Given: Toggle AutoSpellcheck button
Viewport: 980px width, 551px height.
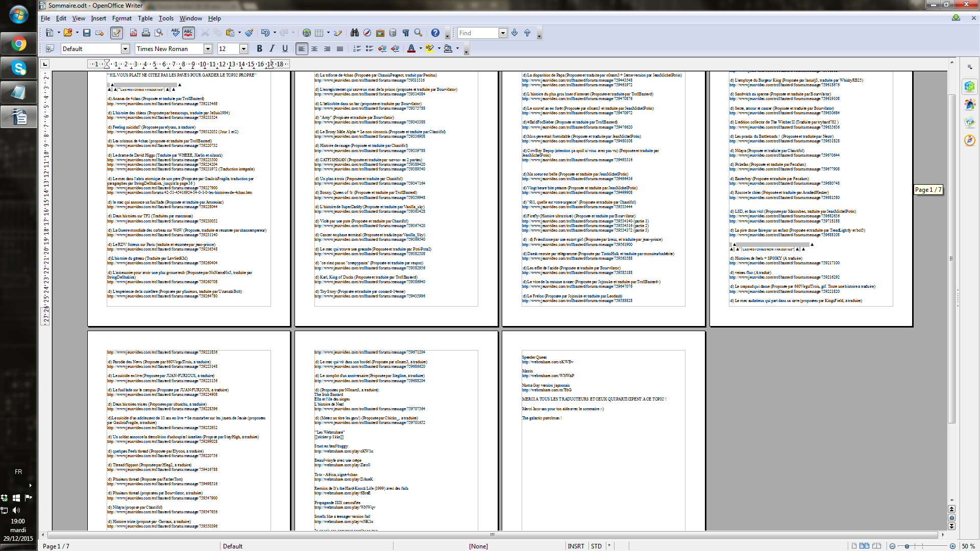Looking at the screenshot, I should 188,33.
